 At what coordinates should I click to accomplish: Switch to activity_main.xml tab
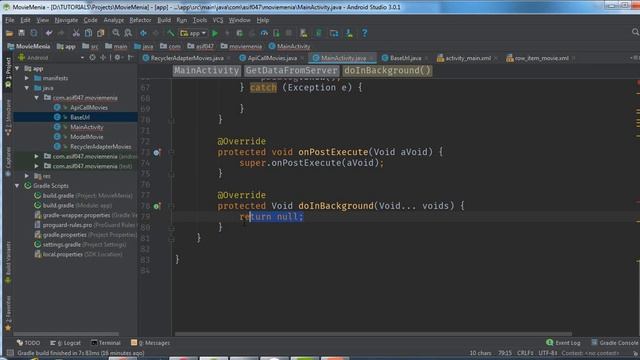(468, 58)
